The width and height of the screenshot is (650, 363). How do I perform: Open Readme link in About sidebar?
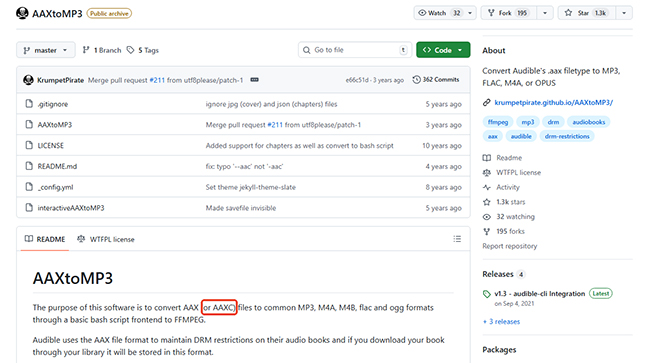tap(502, 157)
